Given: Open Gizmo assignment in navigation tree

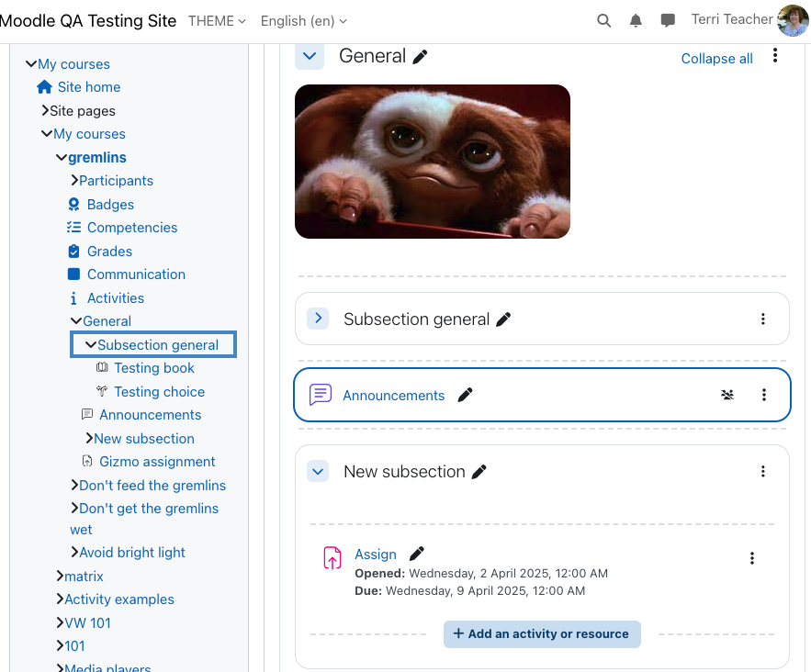Looking at the screenshot, I should pos(157,462).
